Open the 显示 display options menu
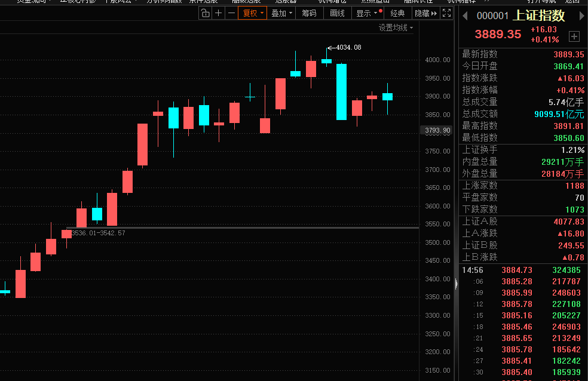This screenshot has width=588, height=381. pos(366,13)
